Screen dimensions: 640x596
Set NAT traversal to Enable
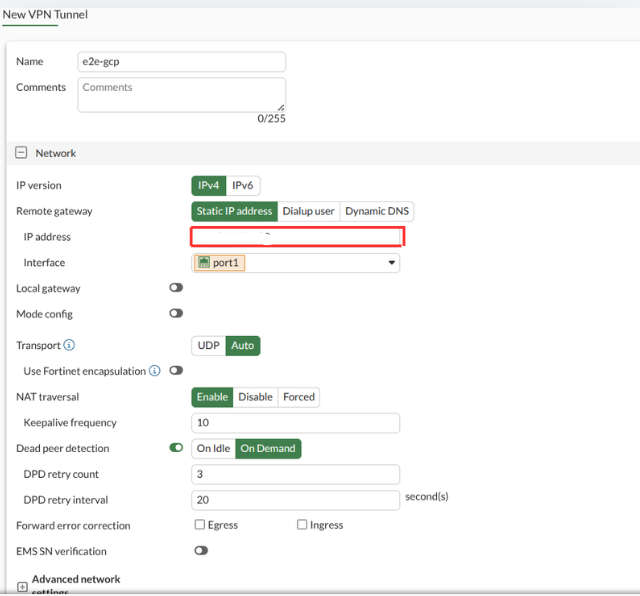coord(212,397)
